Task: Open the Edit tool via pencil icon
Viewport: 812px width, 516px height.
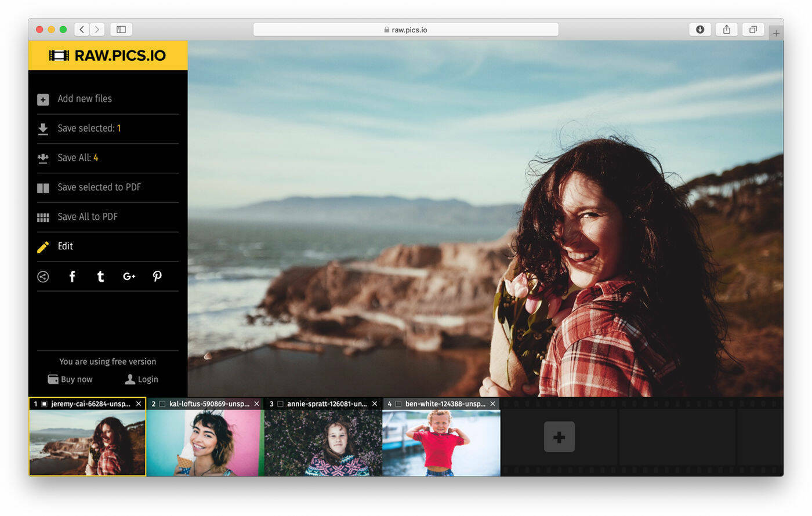Action: pyautogui.click(x=43, y=246)
